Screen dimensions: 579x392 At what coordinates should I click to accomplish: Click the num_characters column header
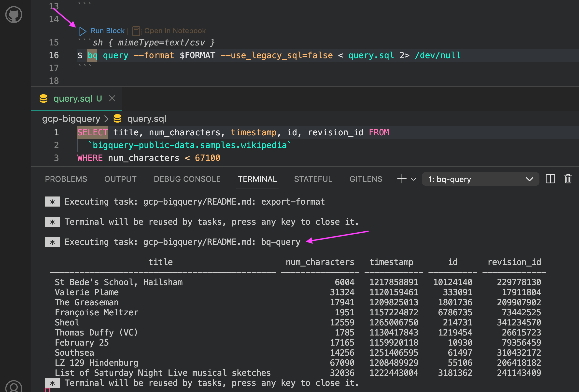(x=320, y=262)
